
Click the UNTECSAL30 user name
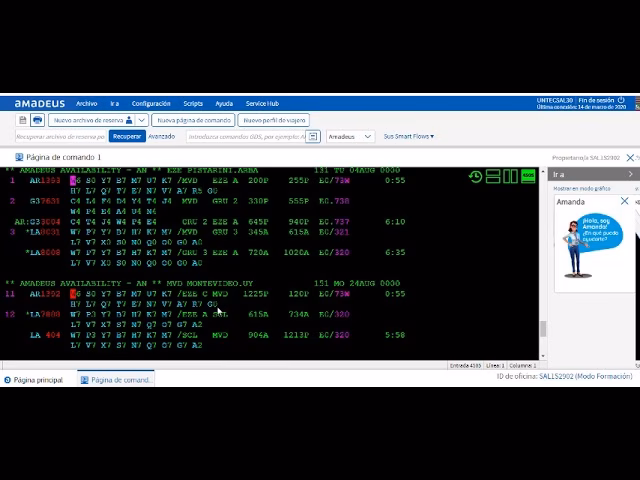555,100
